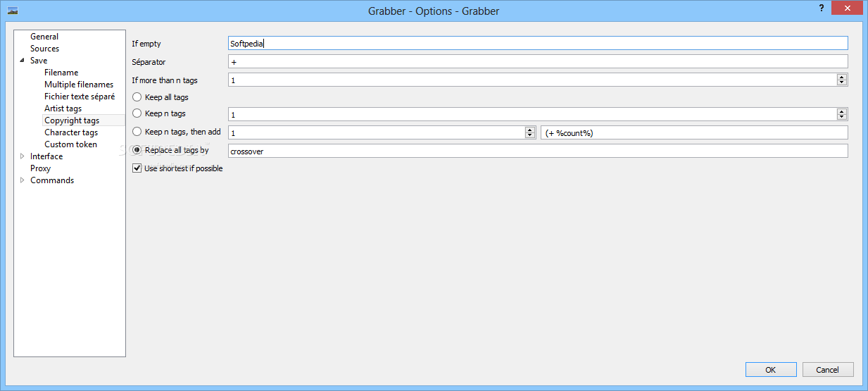Increase Keep n tags then add value

(x=530, y=130)
